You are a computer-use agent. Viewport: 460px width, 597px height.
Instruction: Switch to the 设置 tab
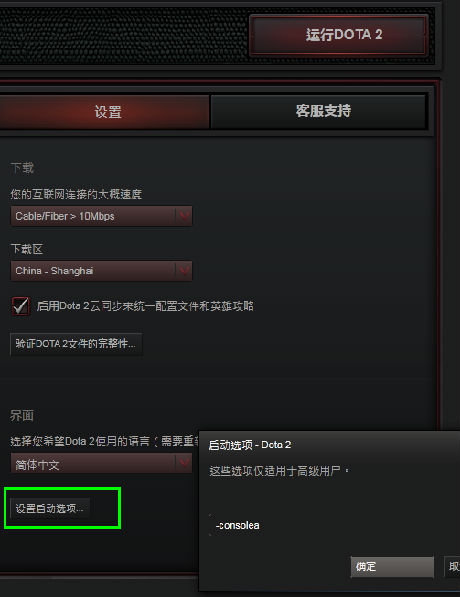(x=104, y=112)
